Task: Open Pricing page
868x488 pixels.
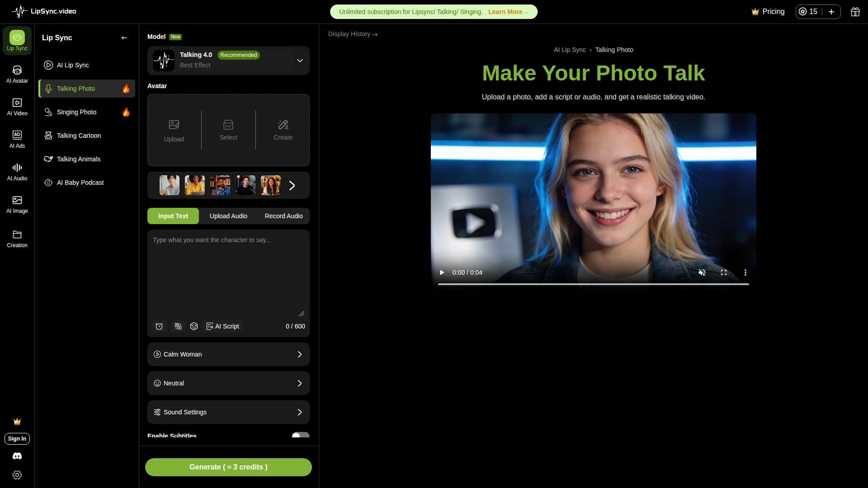Action: [x=768, y=12]
